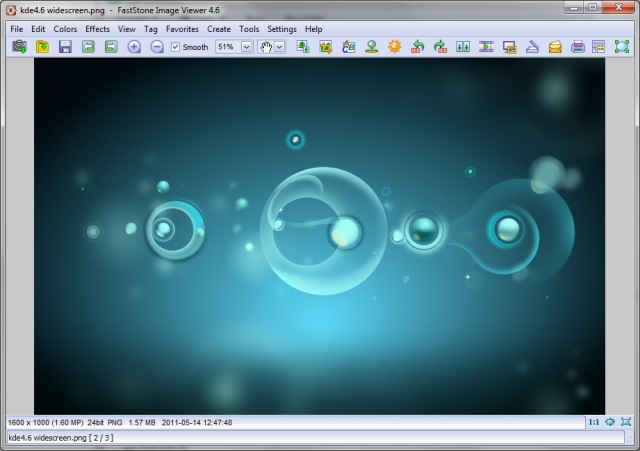Click the 1.57 MB file size text
Viewport: 640px width, 451px height.
[142, 422]
